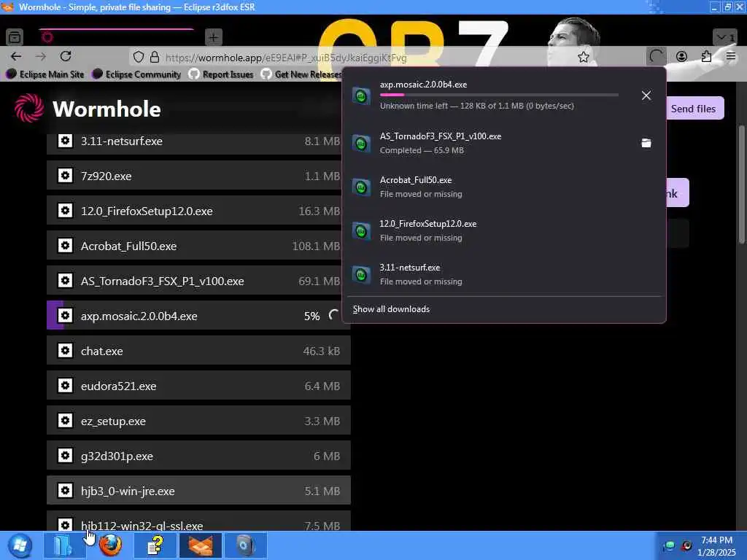Viewport: 747px width, 560px height.
Task: Reload the Wormhole page
Action: (x=66, y=56)
